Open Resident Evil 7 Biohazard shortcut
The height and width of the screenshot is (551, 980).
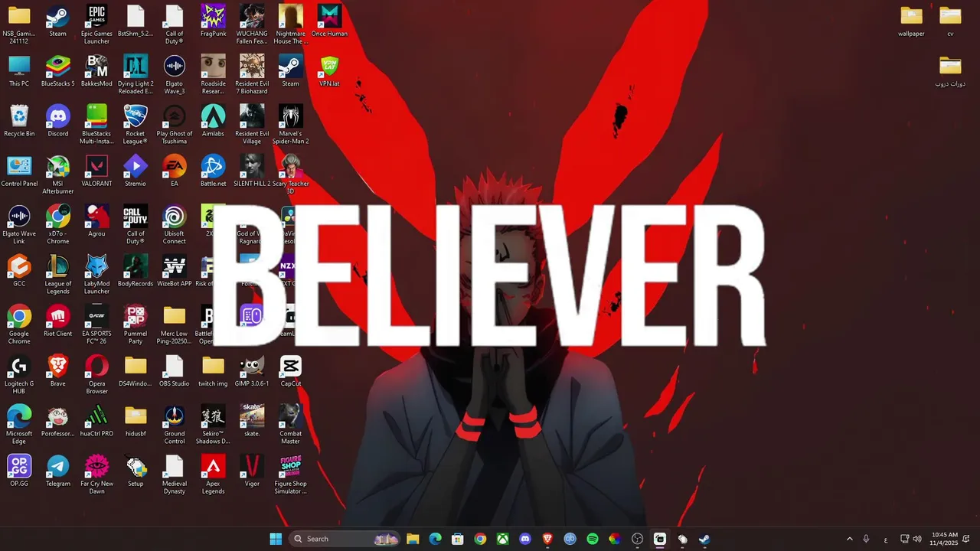tap(252, 74)
